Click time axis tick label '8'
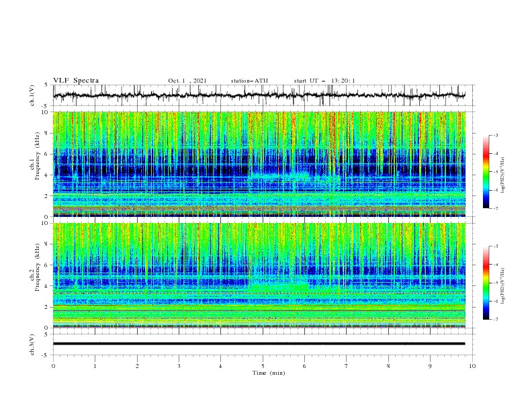 tap(388, 366)
